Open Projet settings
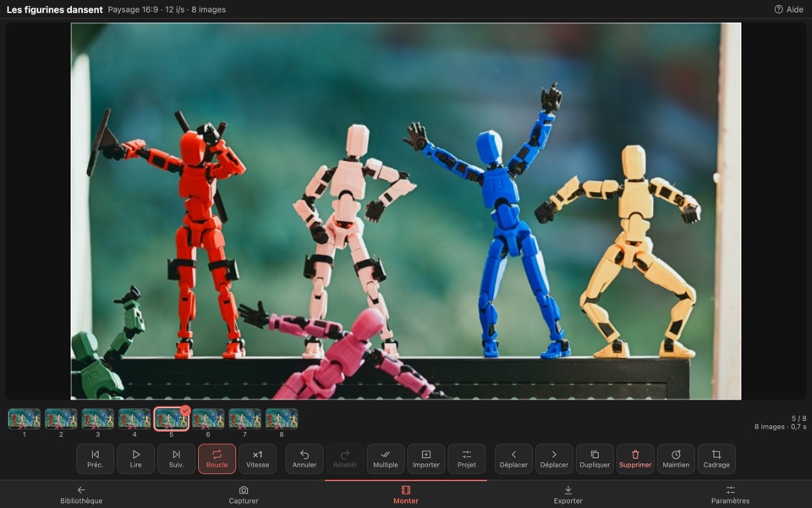This screenshot has width=812, height=508. click(467, 459)
